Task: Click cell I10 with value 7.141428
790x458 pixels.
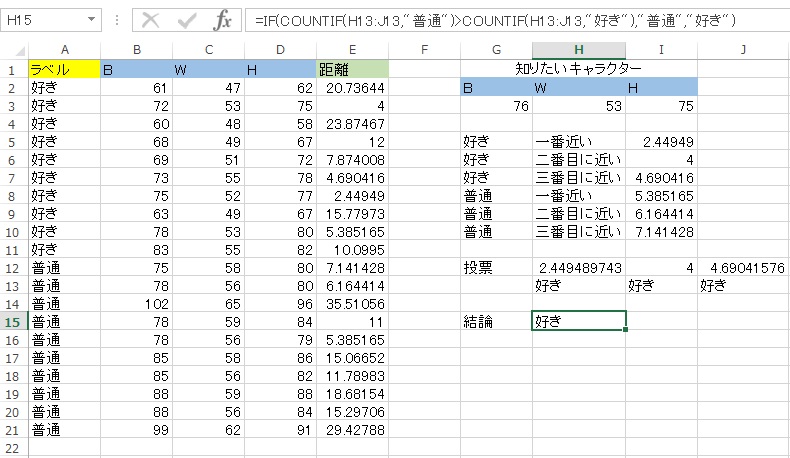Action: pos(662,232)
